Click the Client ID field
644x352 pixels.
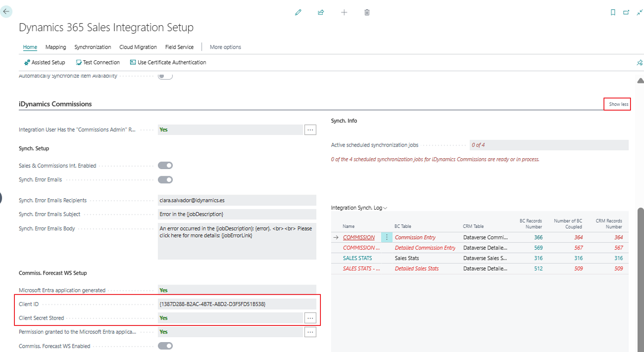pyautogui.click(x=237, y=304)
